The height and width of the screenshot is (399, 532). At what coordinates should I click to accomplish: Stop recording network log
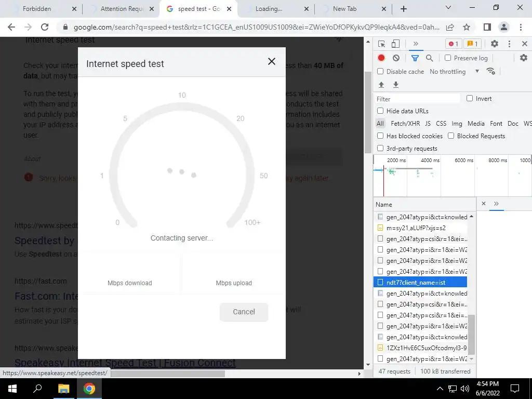[x=381, y=58]
